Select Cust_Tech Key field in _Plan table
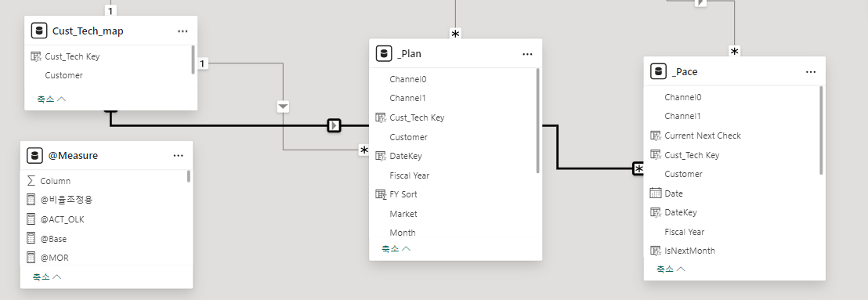Screen dimensions: 868x300 point(417,117)
